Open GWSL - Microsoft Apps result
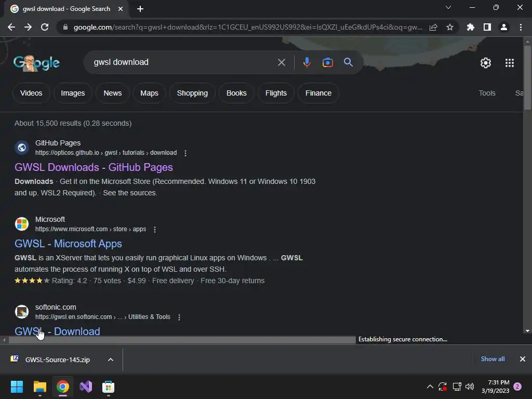Image resolution: width=532 pixels, height=399 pixels. (x=68, y=244)
